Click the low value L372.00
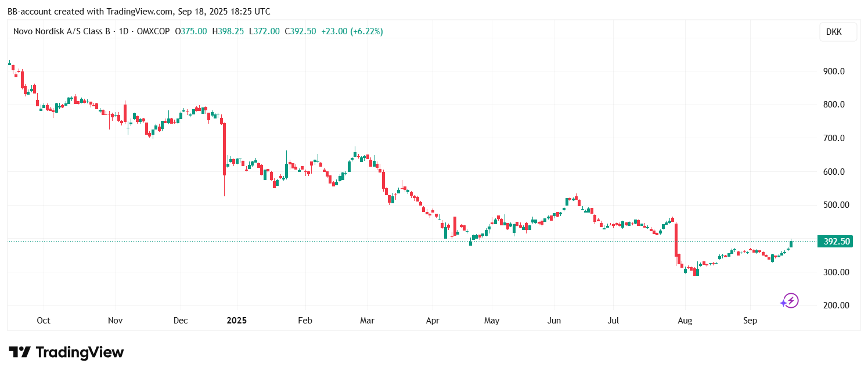 click(x=264, y=31)
